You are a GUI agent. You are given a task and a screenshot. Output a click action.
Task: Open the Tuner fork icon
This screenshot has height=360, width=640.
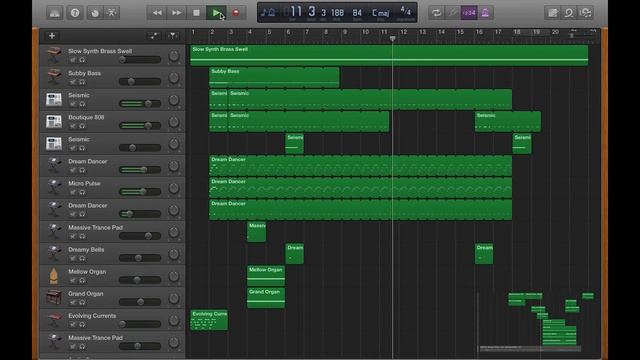pyautogui.click(x=452, y=13)
